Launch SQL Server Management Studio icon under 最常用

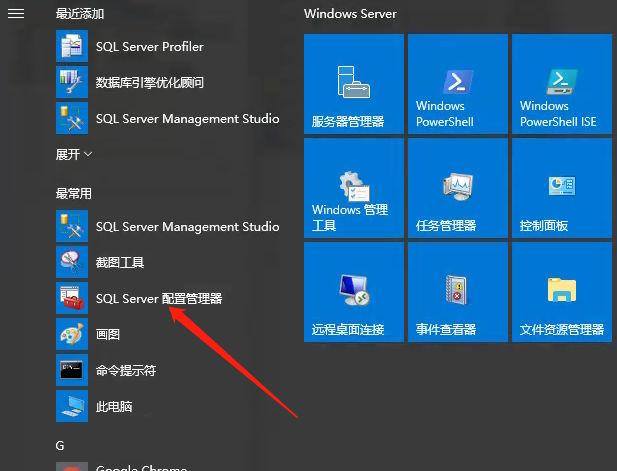[72, 226]
